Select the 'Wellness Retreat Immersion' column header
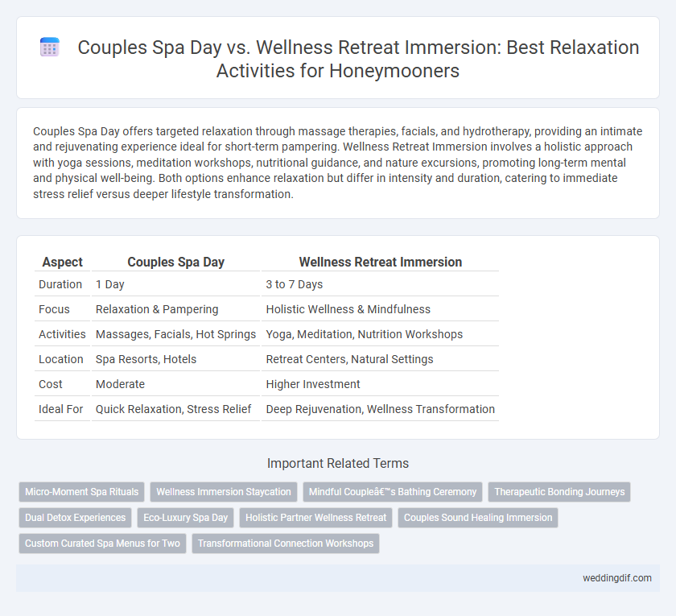 point(380,262)
